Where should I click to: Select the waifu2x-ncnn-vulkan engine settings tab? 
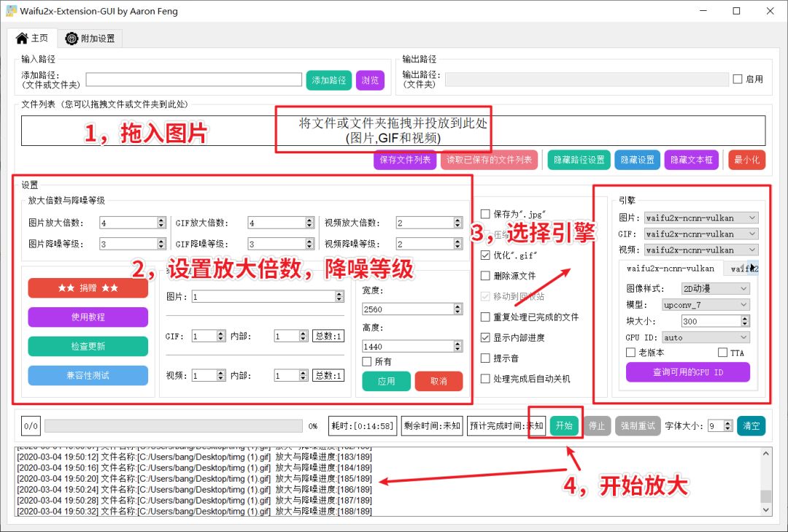(670, 269)
